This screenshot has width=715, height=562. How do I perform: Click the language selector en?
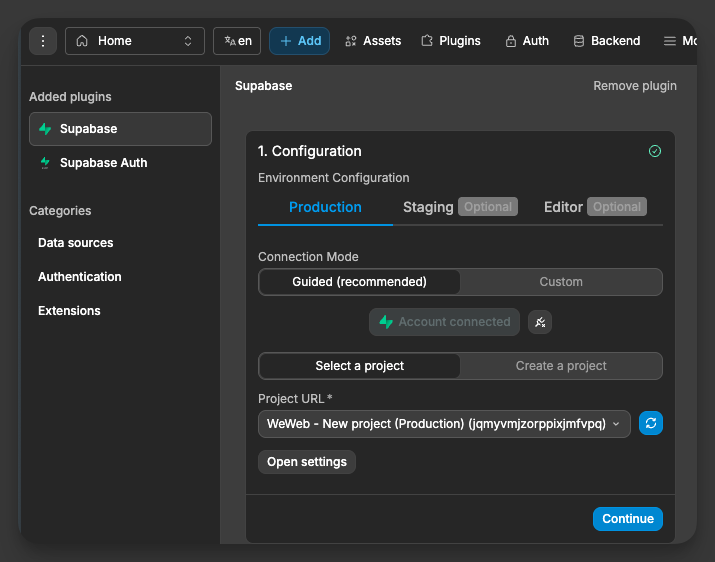pos(237,41)
